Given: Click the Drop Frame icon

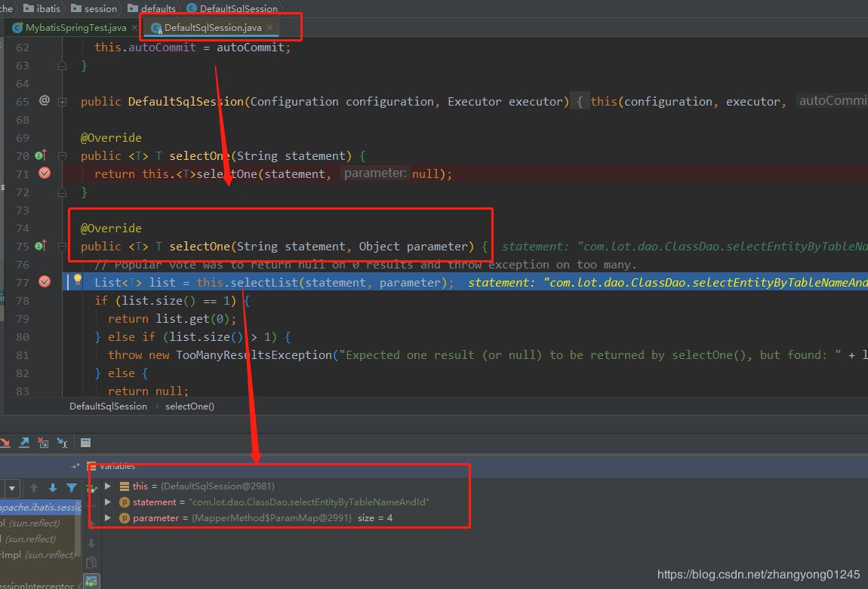Looking at the screenshot, I should coord(43,443).
